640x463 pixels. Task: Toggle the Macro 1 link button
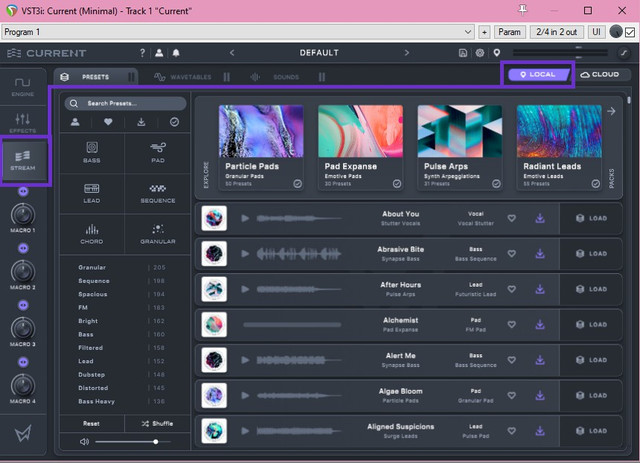[x=23, y=191]
